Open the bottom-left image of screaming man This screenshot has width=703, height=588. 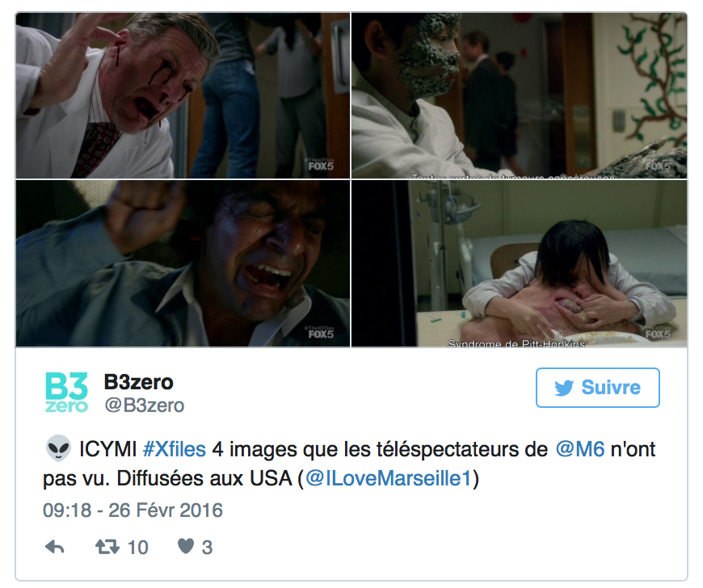183,263
